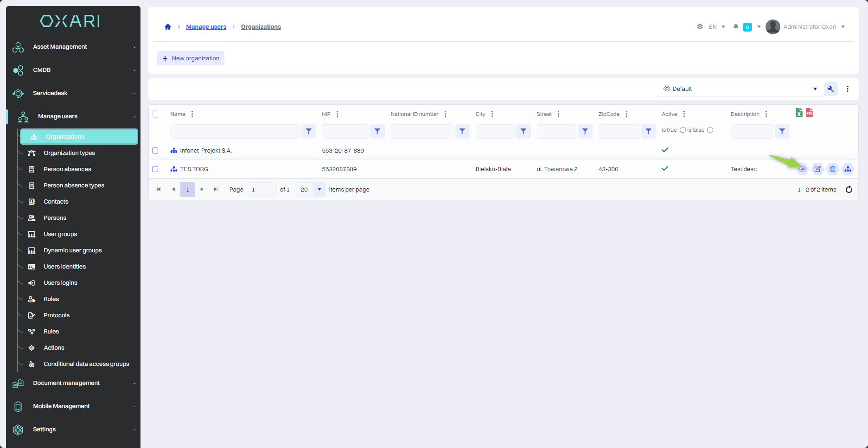Export the table to Excel
Screen dimensions: 868x448
coord(799,113)
